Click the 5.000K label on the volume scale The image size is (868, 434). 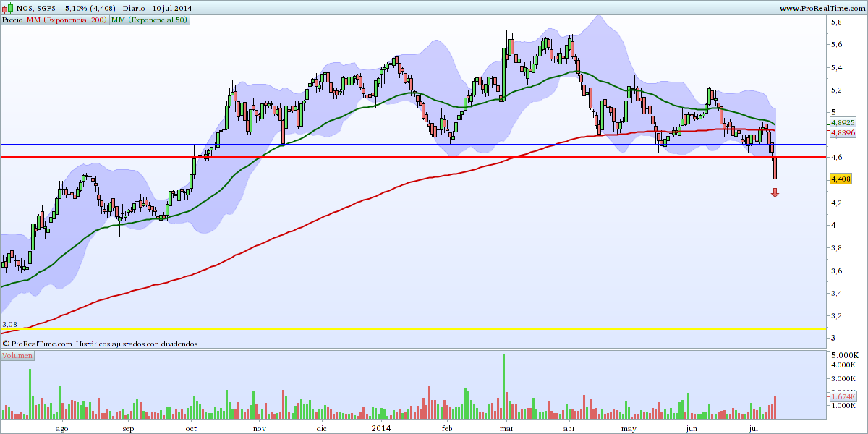tap(844, 356)
